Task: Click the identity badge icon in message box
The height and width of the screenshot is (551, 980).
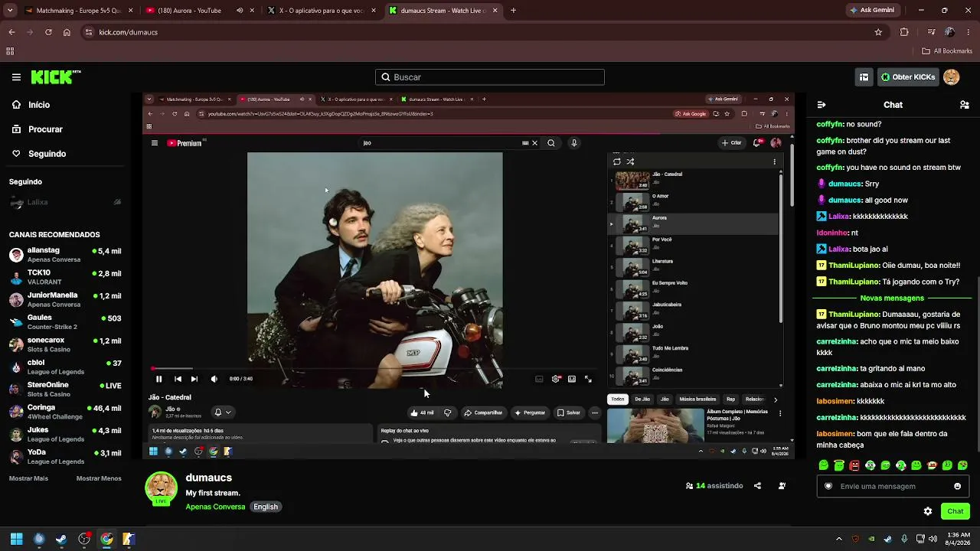Action: pyautogui.click(x=828, y=486)
